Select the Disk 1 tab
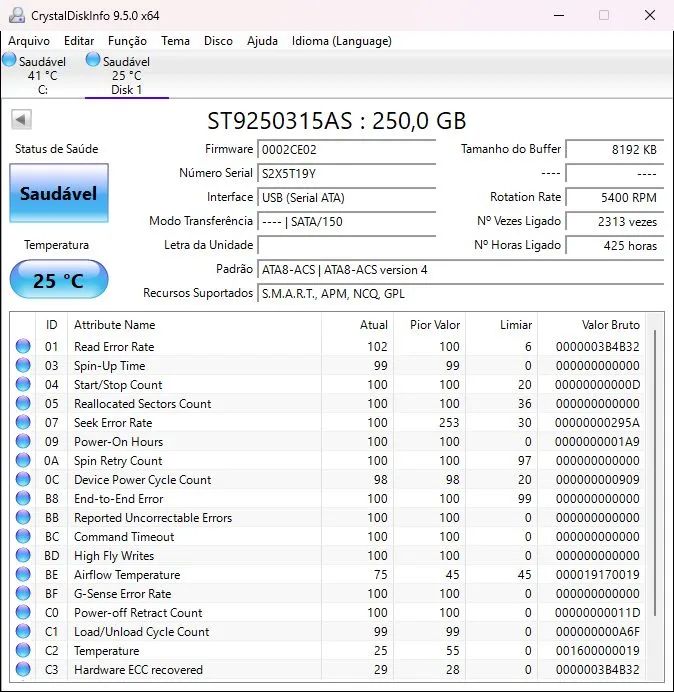The height and width of the screenshot is (692, 674). pyautogui.click(x=126, y=75)
